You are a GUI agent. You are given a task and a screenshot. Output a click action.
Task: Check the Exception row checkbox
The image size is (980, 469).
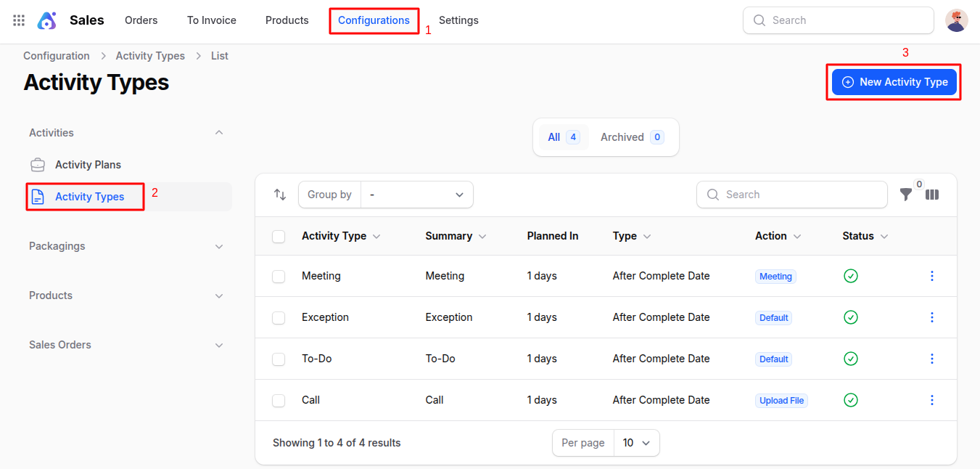(279, 317)
